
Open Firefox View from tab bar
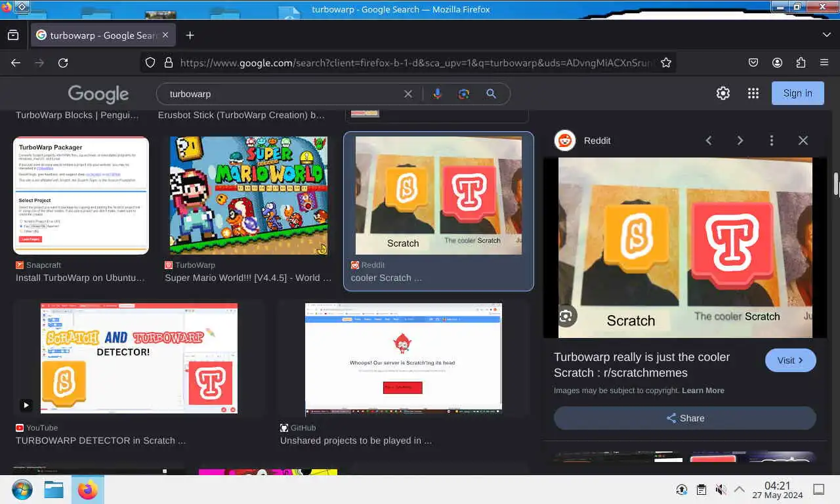point(13,35)
